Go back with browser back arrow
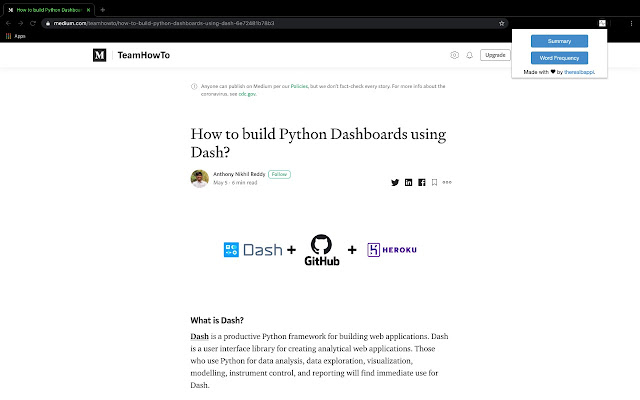640x400 pixels. click(8, 23)
